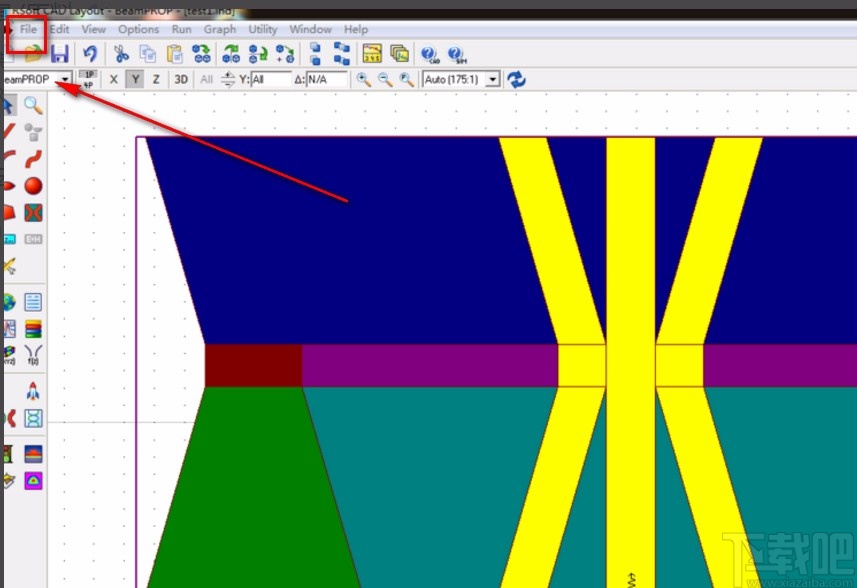This screenshot has height=588, width=857.
Task: Toggle the 3D view button
Action: pos(181,79)
